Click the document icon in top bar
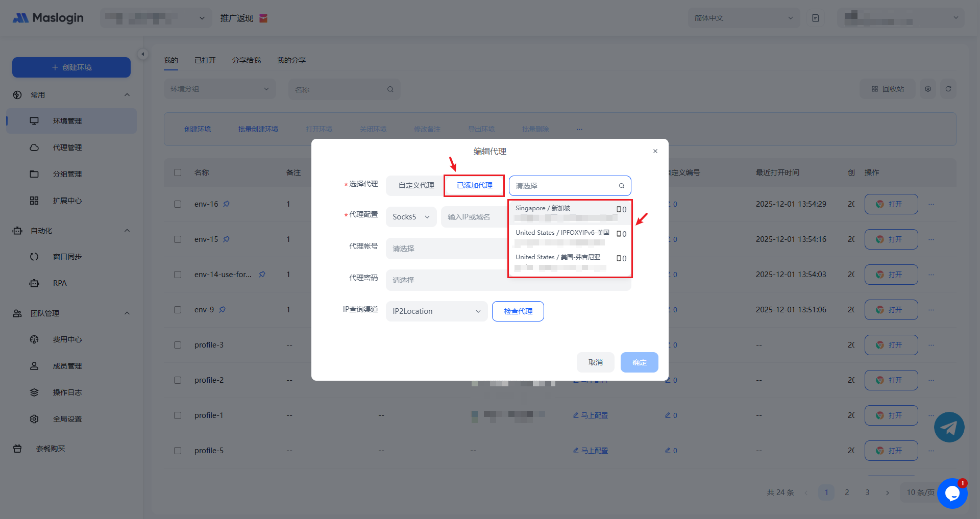Screen dimensions: 980x519 pos(815,18)
